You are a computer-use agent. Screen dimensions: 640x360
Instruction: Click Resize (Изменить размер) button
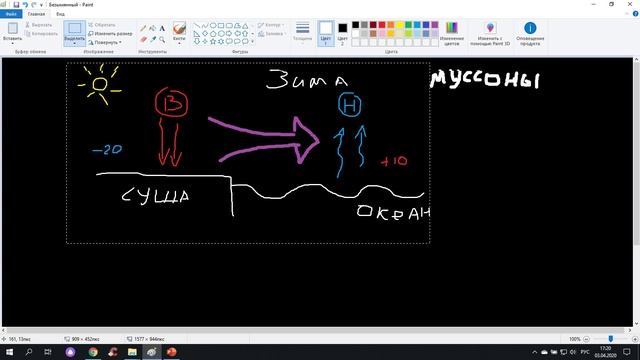[110, 33]
